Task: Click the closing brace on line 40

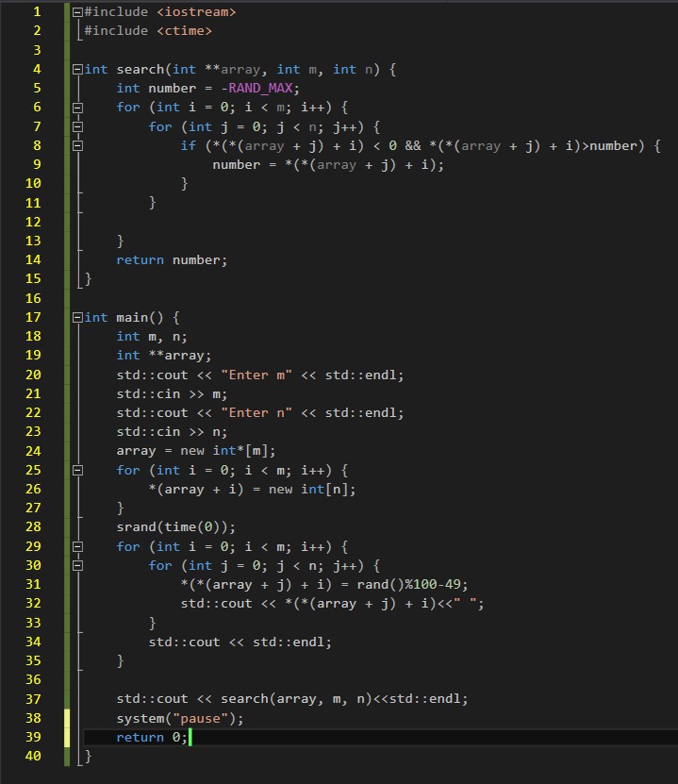Action: (89, 756)
